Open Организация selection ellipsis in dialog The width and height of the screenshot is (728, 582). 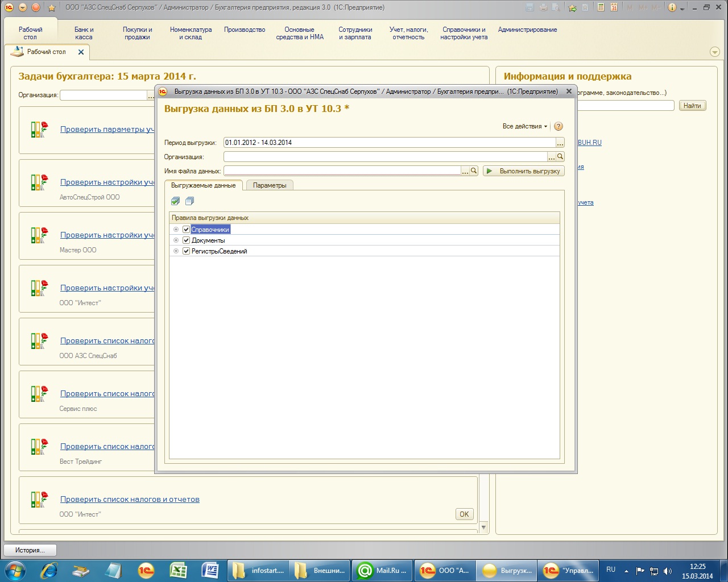[551, 156]
